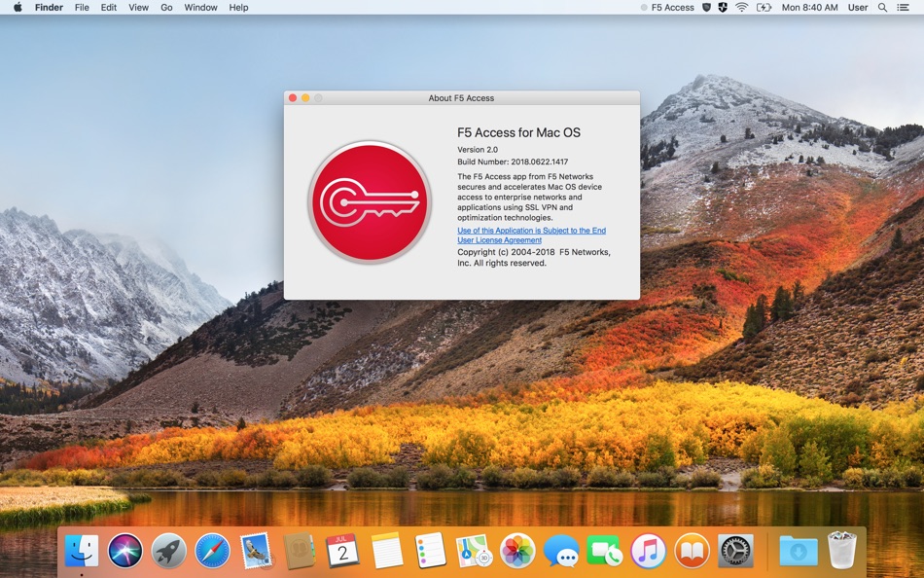The width and height of the screenshot is (924, 578).
Task: Open the Apple menu
Action: 16,7
